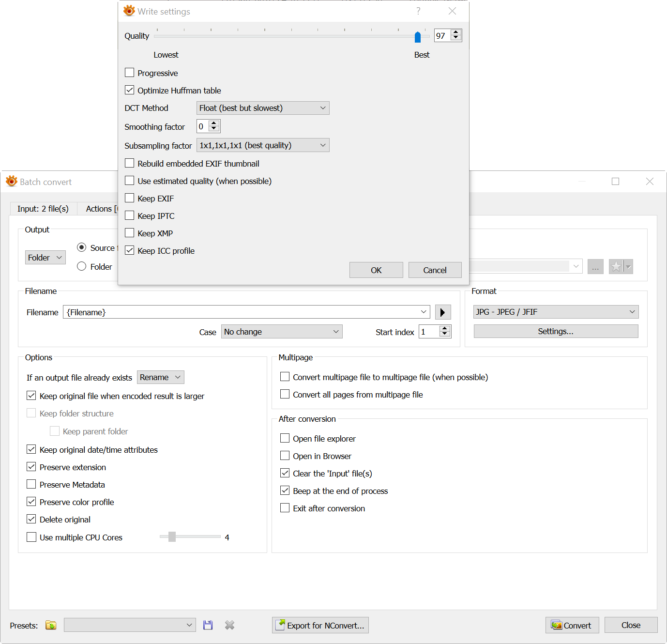Toggle Open file explorer after conversion
The image size is (667, 644).
coord(285,438)
